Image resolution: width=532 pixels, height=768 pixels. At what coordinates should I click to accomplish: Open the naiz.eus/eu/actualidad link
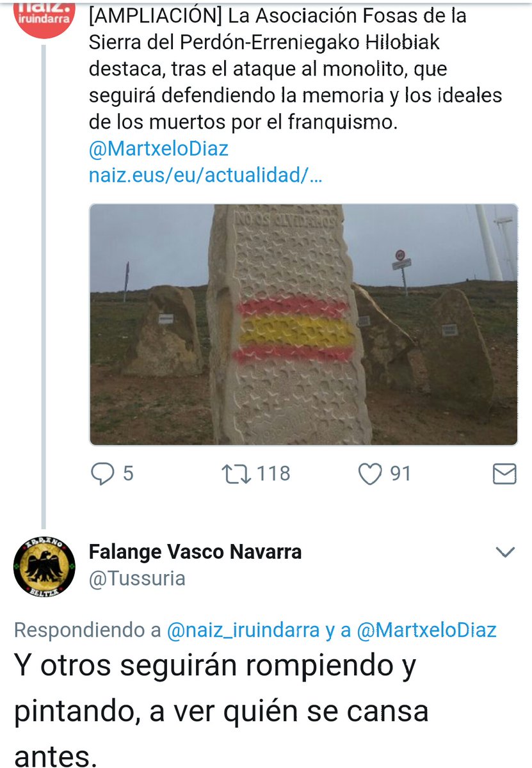click(206, 176)
